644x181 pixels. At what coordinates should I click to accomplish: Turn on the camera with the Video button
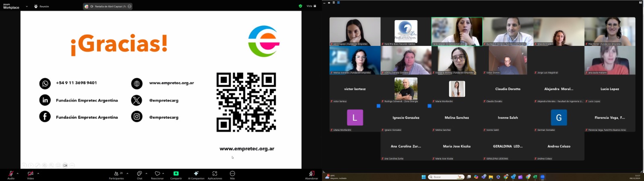(x=30, y=174)
